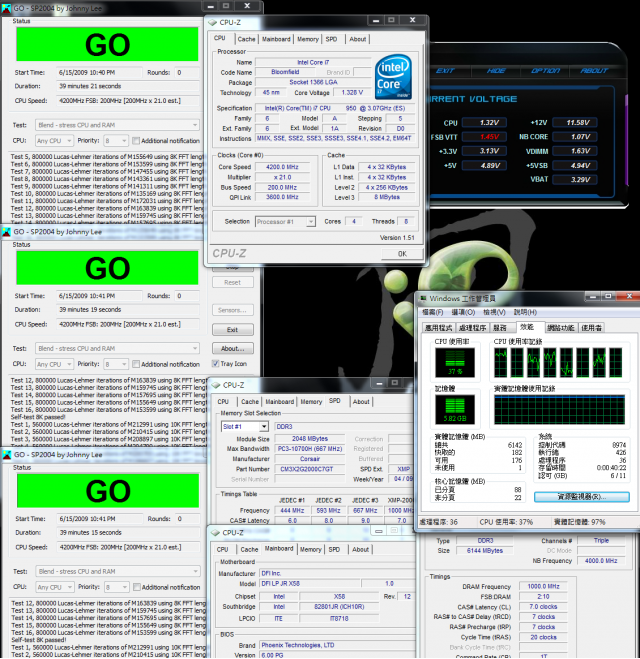640x659 pixels.
Task: Toggle Additional notification in middle SP2004 window
Action: tap(136, 364)
